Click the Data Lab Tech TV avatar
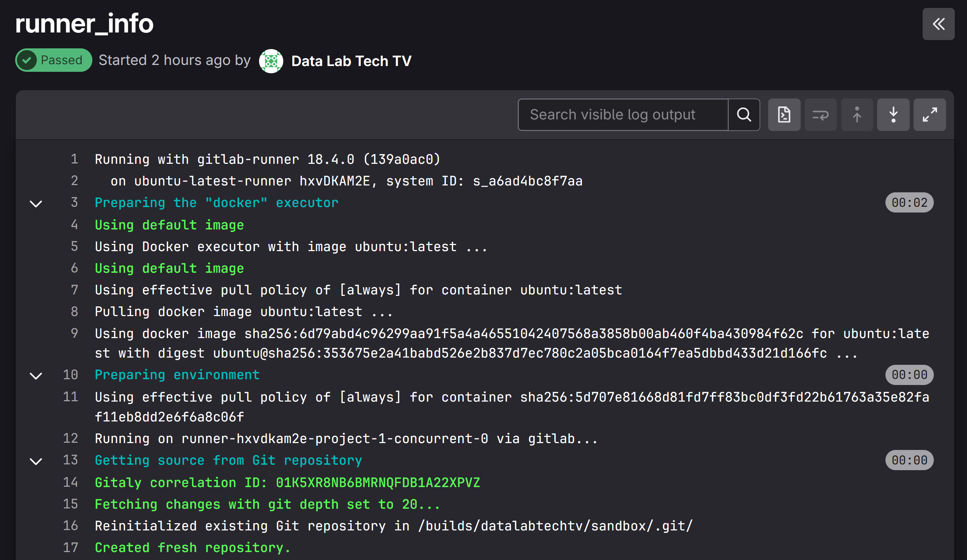Viewport: 967px width, 560px height. [x=271, y=61]
